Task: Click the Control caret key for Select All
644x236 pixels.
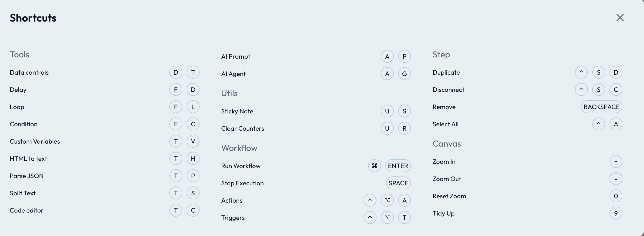Action: pos(599,124)
